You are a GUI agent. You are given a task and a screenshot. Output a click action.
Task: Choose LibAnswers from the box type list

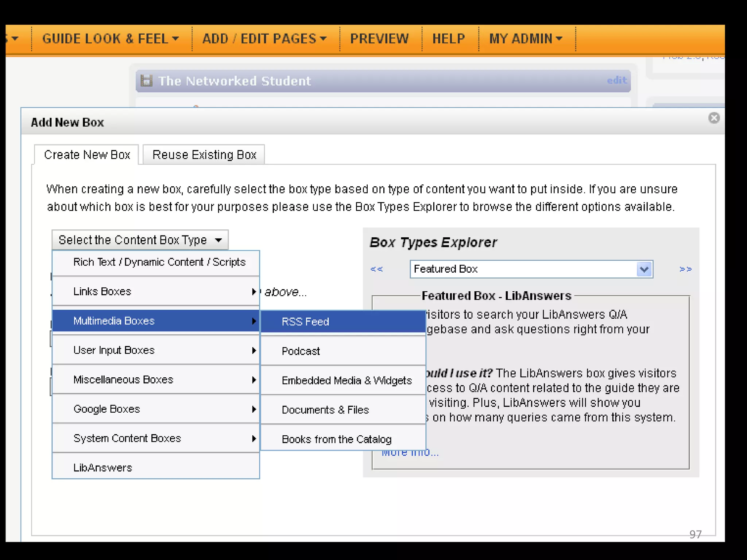tap(102, 468)
